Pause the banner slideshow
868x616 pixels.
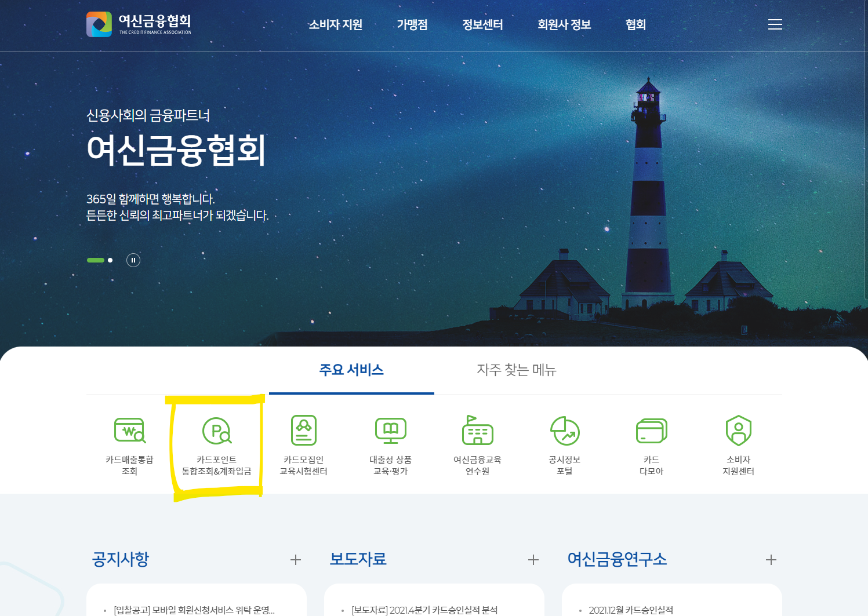(x=133, y=260)
